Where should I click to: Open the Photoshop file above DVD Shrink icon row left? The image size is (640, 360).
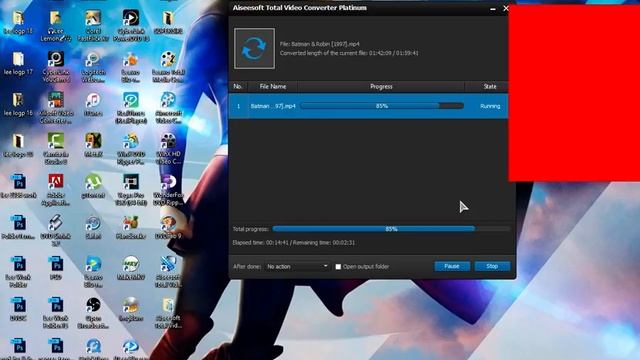(x=18, y=187)
